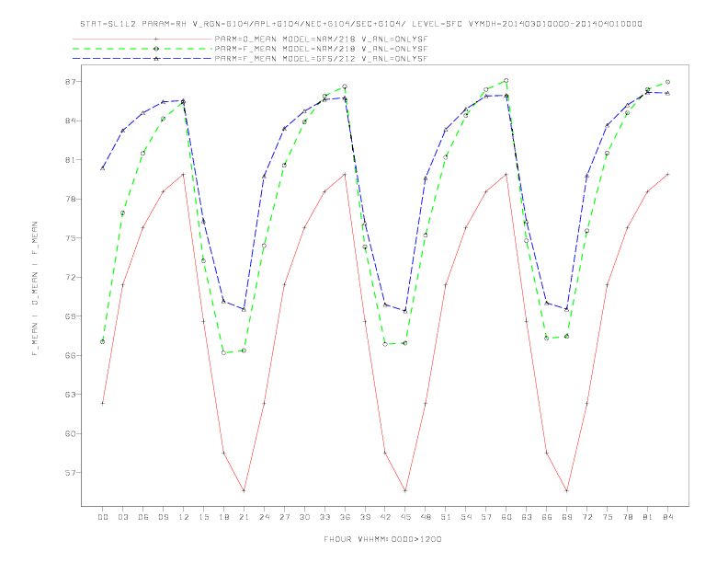Click the y-axis tick label 57
Viewport: 728px width, 563px height.
pos(71,473)
